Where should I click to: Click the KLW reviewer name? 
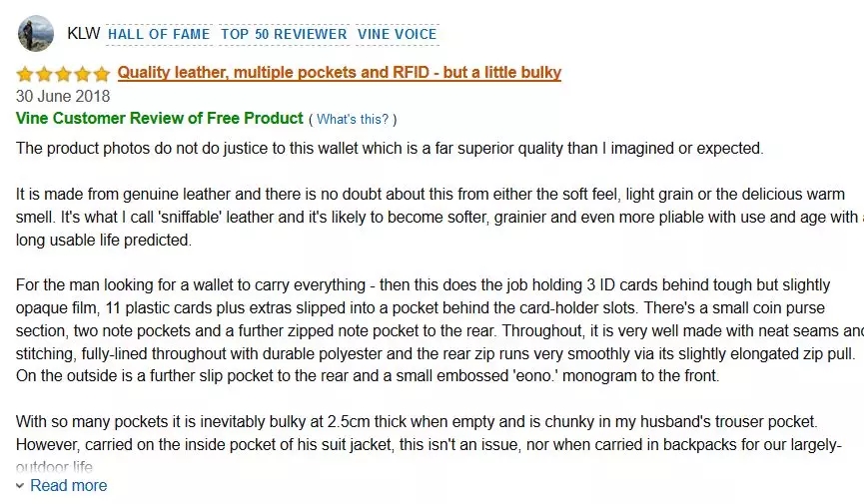[x=83, y=34]
